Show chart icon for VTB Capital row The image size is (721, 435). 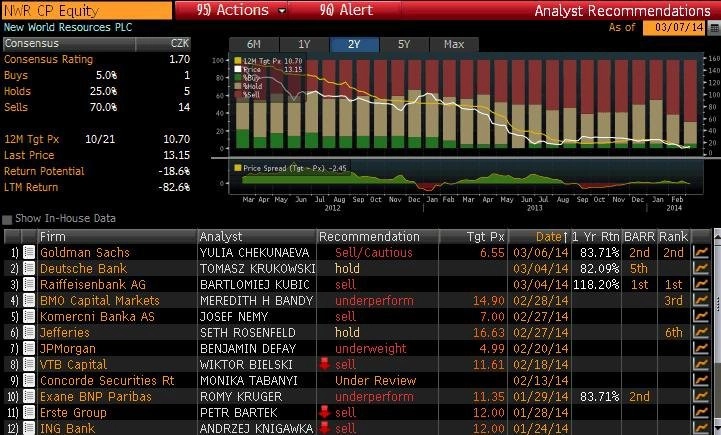pos(701,365)
